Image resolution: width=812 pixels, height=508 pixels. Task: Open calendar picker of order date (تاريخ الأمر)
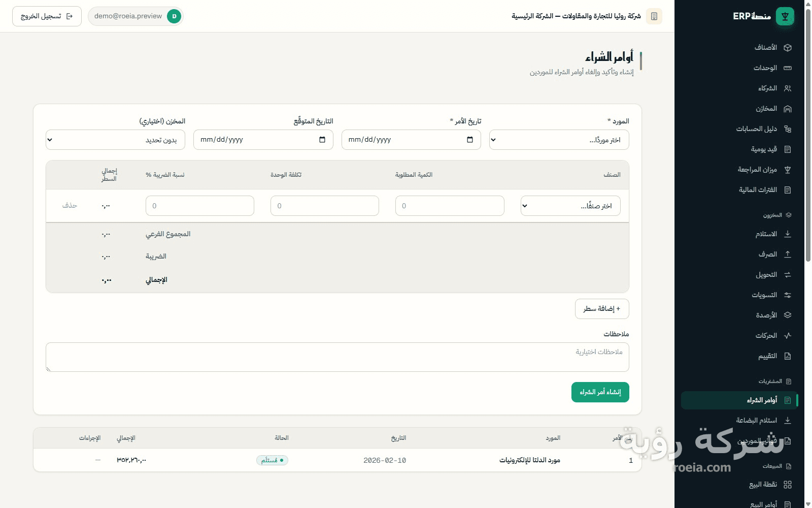470,140
